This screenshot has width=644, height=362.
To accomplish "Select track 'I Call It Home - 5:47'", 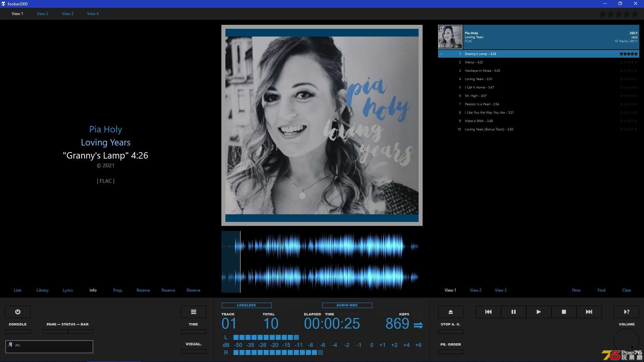I will pos(539,87).
